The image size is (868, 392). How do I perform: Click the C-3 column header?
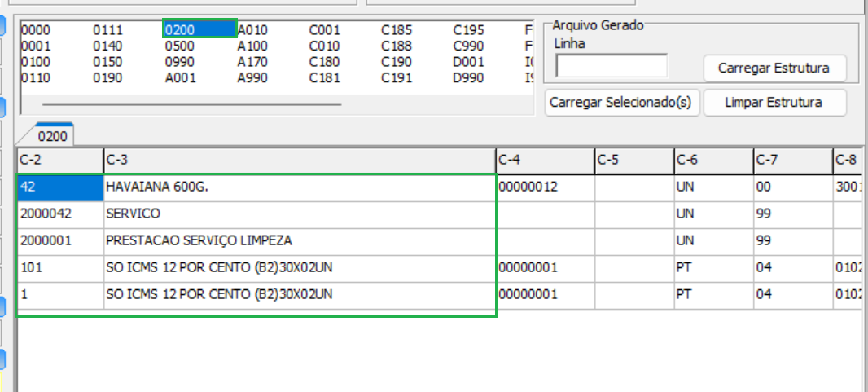click(299, 159)
